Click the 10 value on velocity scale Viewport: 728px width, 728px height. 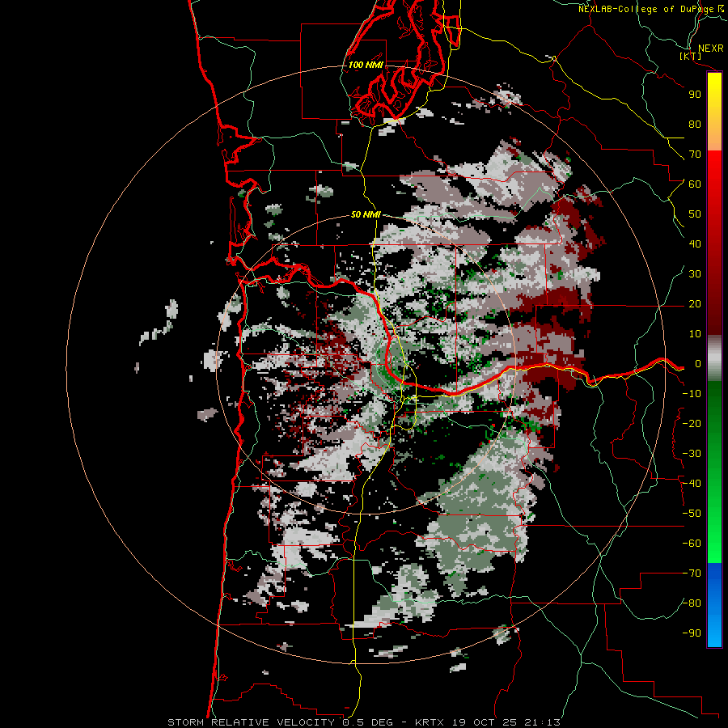(x=695, y=334)
